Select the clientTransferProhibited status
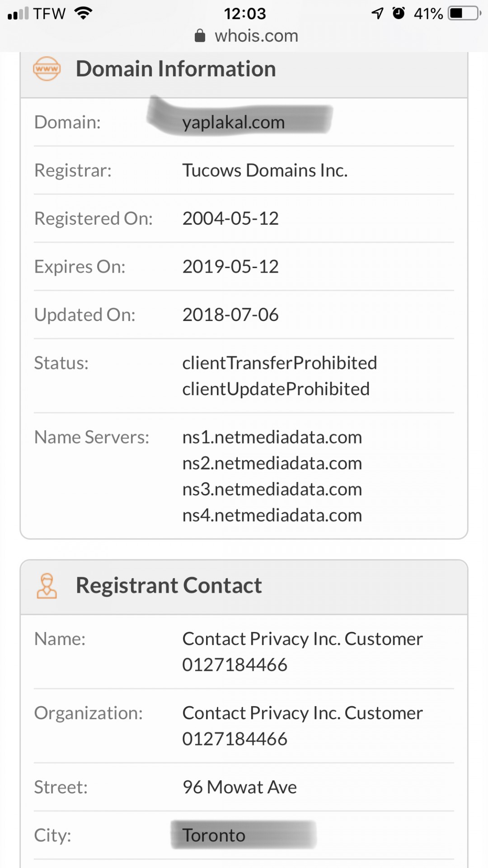488x868 pixels. pos(280,363)
